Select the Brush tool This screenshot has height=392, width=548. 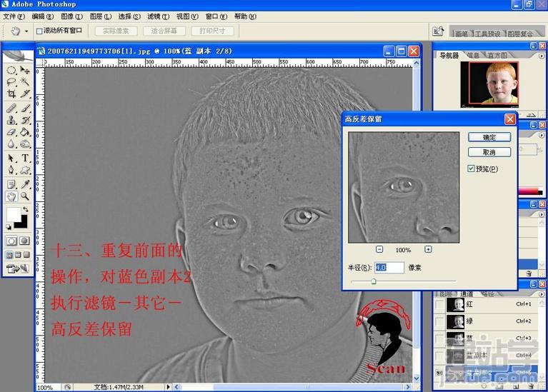coord(25,109)
